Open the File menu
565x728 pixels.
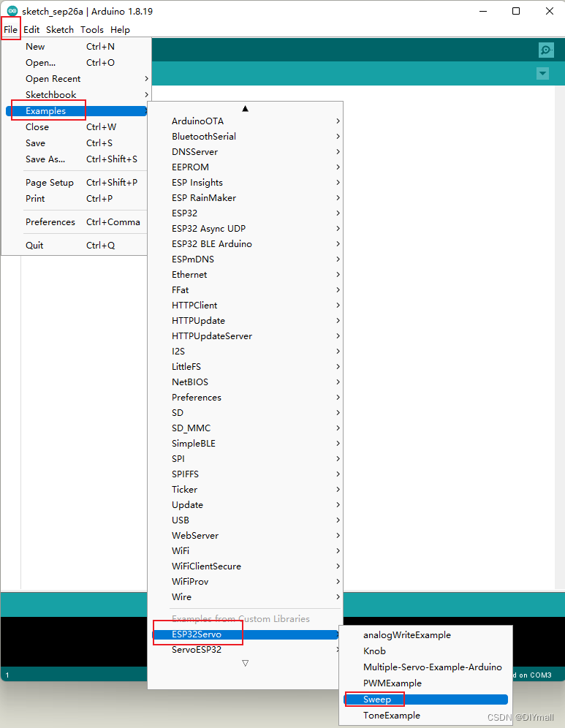11,30
